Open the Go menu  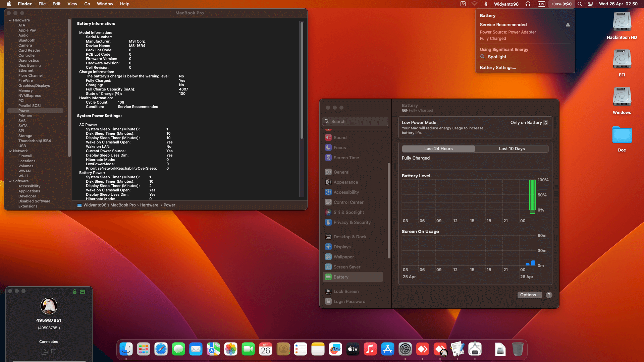(x=87, y=4)
